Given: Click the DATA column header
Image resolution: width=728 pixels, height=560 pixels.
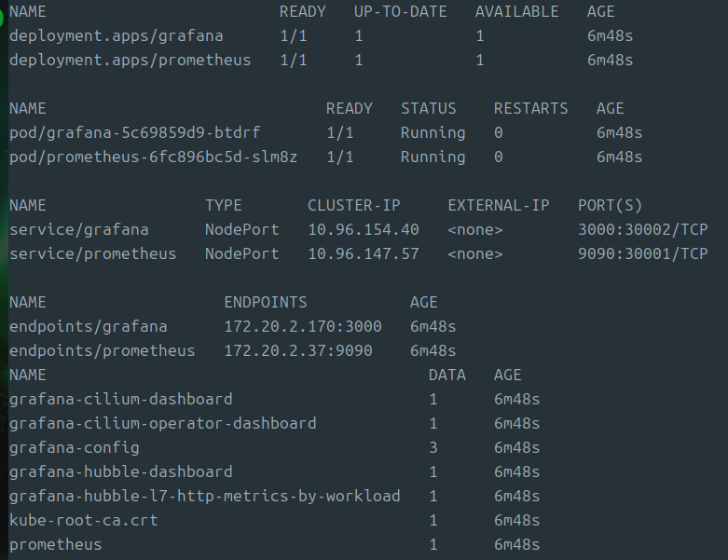Looking at the screenshot, I should [447, 376].
